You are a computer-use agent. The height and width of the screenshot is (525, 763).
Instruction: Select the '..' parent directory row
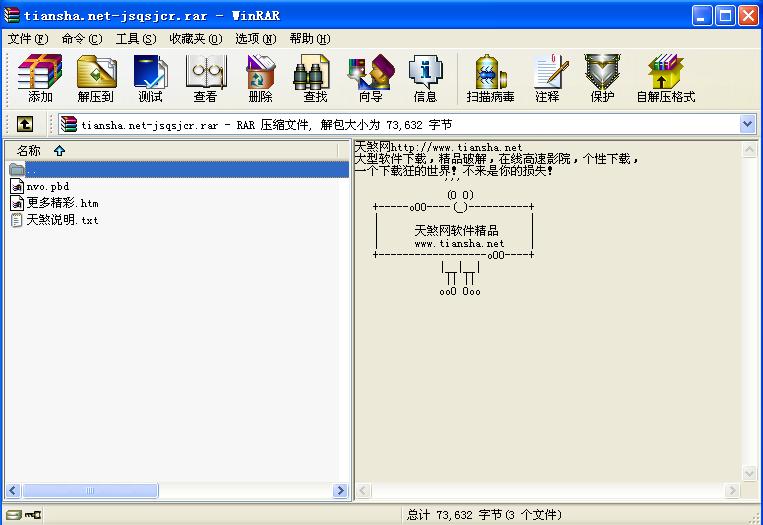[x=178, y=169]
